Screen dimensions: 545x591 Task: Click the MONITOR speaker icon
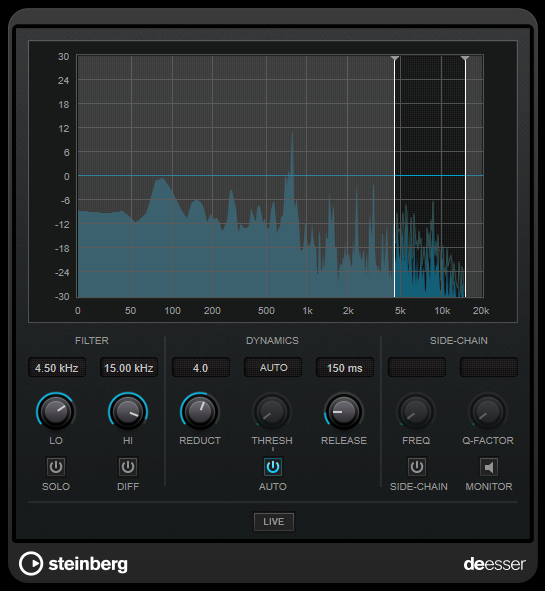pos(489,467)
